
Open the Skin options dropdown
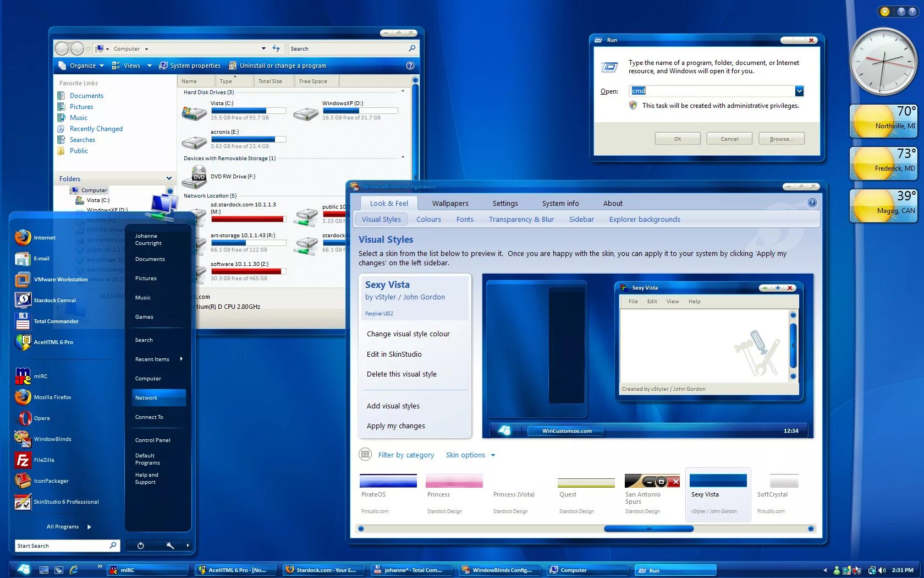pos(471,455)
